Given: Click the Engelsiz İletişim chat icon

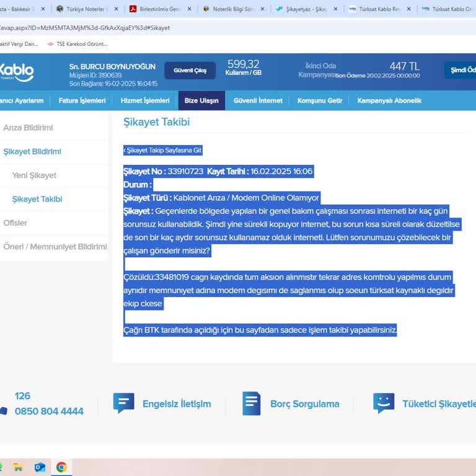Looking at the screenshot, I should click(x=123, y=403).
